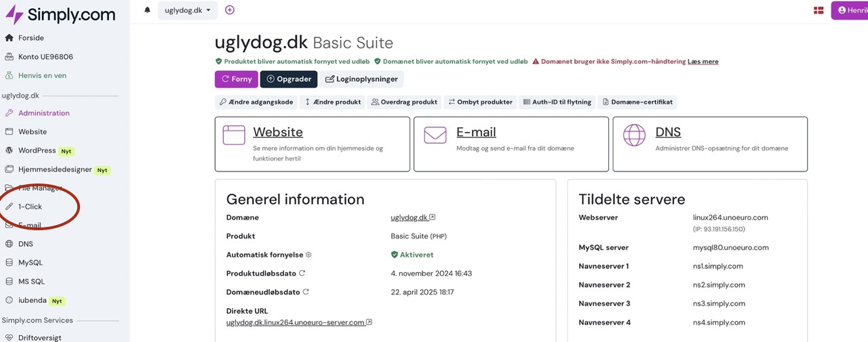Click the webserver linux264.unoeuro.com text
Image resolution: width=868 pixels, height=342 pixels.
point(730,217)
